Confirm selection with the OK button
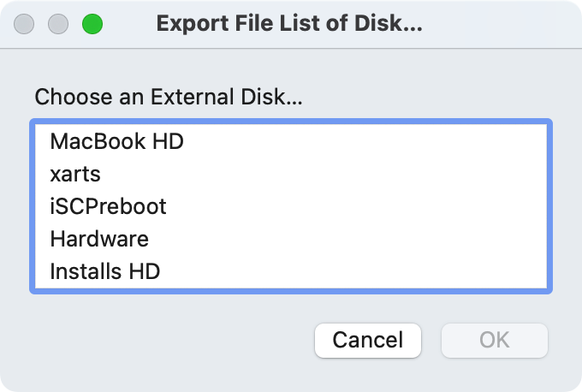Image resolution: width=582 pixels, height=392 pixels. pyautogui.click(x=495, y=341)
